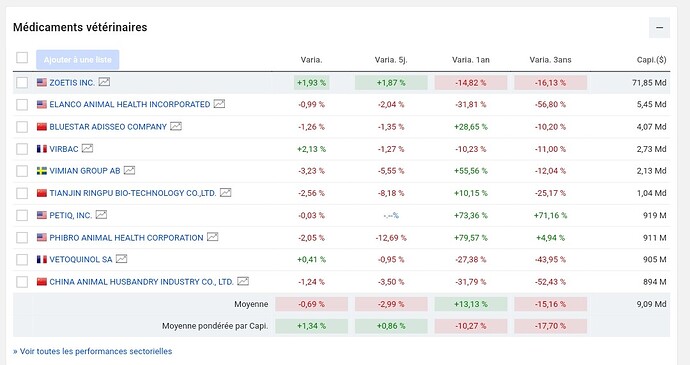This screenshot has height=365, width=690.
Task: Open chart icon beside ELANCO ANIMAL HEALTH INCORPORATED
Action: [219, 104]
